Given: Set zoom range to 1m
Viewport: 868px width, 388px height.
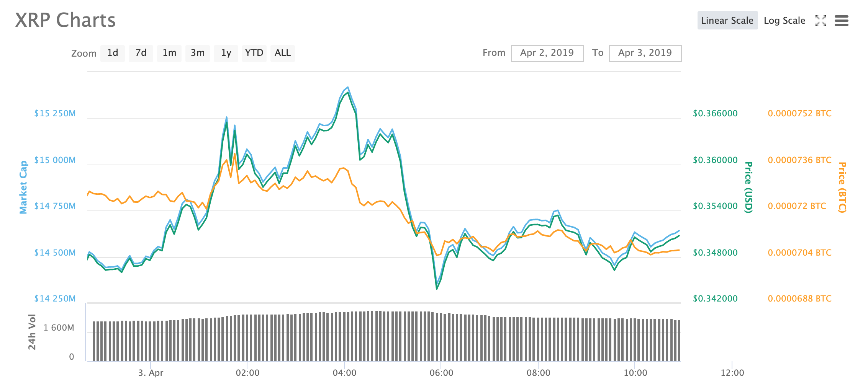Looking at the screenshot, I should coord(169,53).
